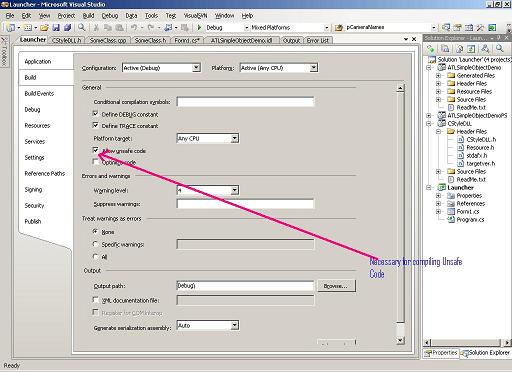This screenshot has height=373, width=513.
Task: Click the Open File folder icon
Action: [x=44, y=28]
